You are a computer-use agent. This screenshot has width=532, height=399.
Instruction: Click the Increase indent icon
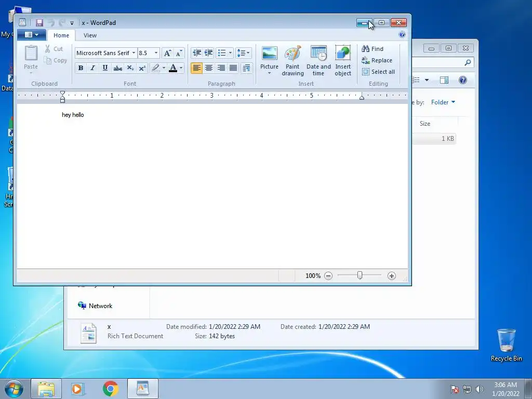click(209, 53)
